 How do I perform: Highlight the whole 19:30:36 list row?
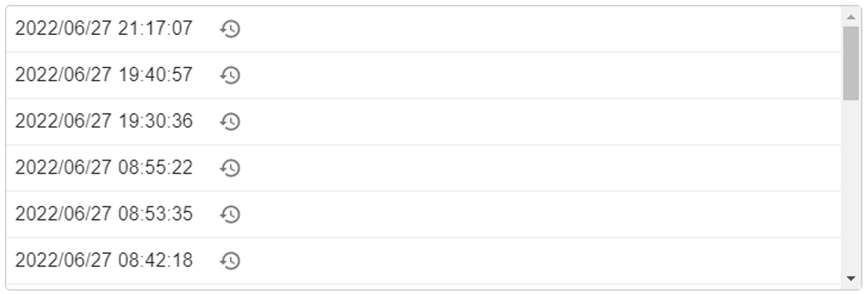click(424, 122)
